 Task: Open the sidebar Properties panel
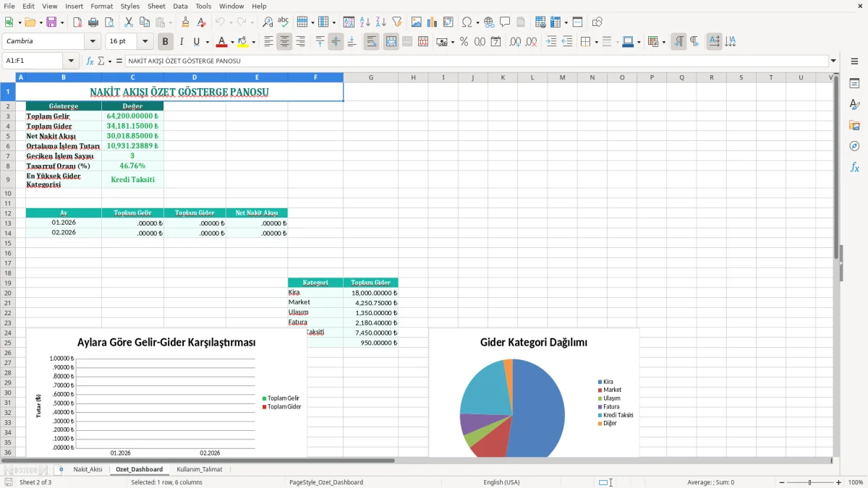[854, 84]
